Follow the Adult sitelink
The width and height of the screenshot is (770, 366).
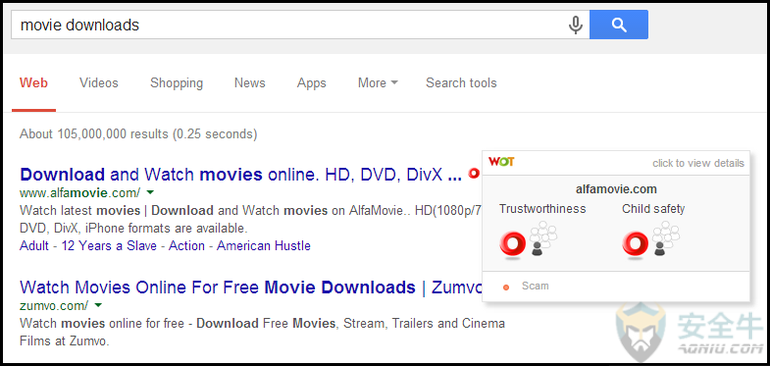(x=34, y=245)
